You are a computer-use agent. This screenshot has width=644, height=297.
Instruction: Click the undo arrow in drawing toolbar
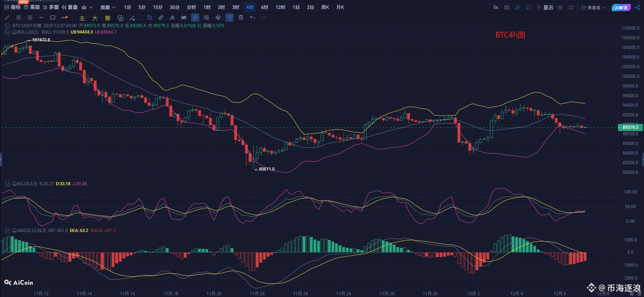253,17
